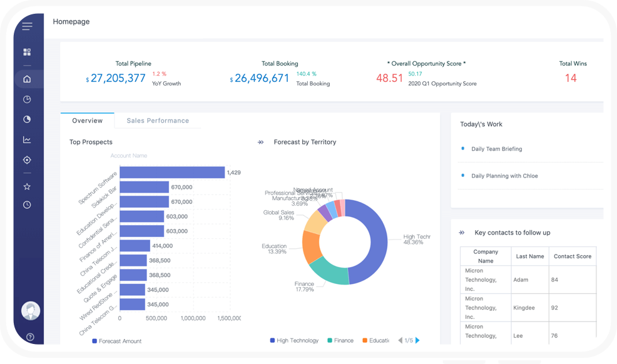Open the user avatar profile picture
This screenshot has height=364, width=617.
(x=31, y=311)
